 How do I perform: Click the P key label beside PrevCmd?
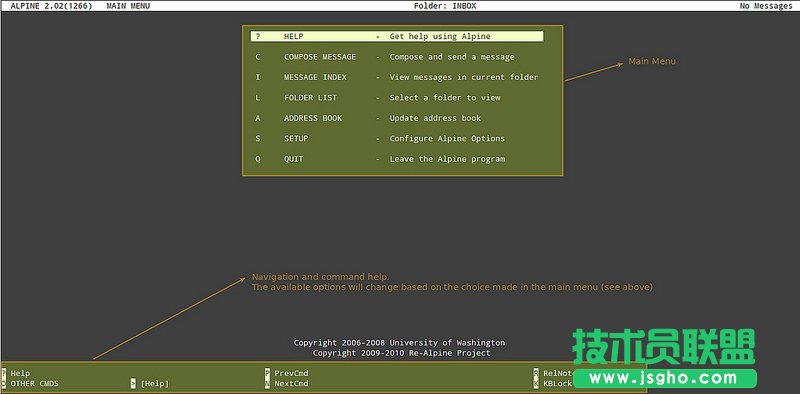coord(267,373)
